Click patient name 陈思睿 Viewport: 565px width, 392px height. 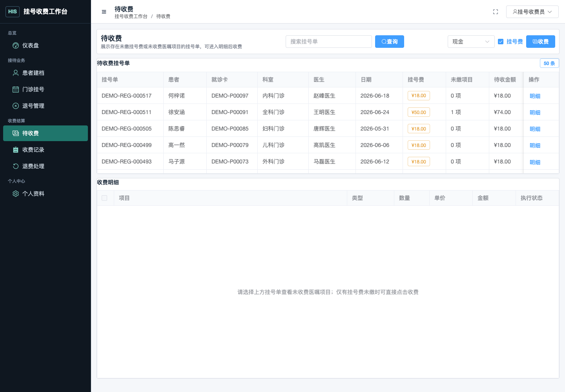(177, 129)
